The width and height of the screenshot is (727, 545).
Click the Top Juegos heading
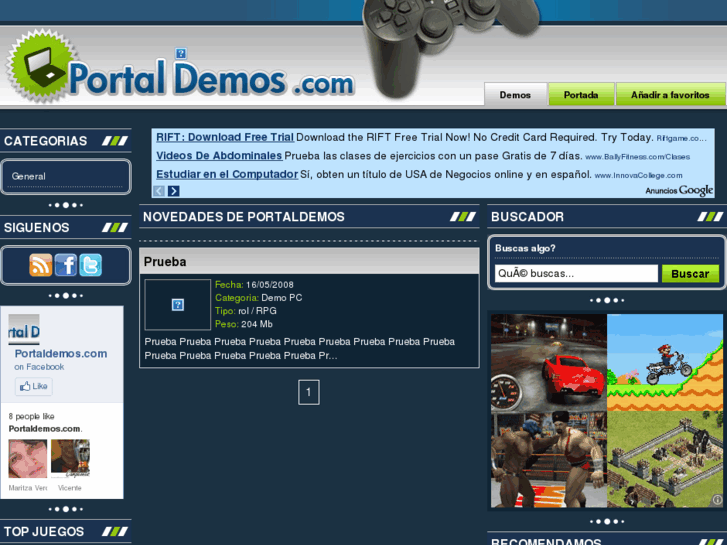tap(44, 532)
